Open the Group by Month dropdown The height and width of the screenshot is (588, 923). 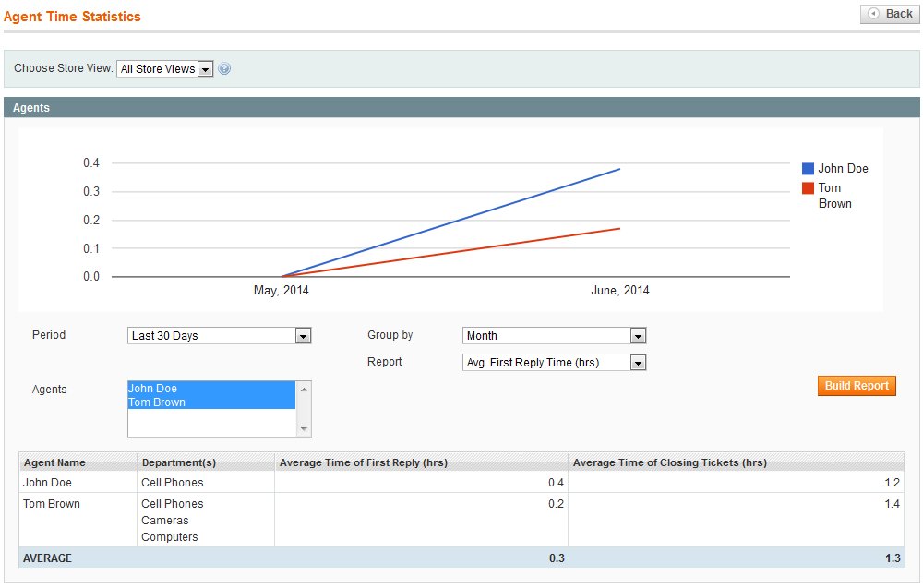coord(554,335)
